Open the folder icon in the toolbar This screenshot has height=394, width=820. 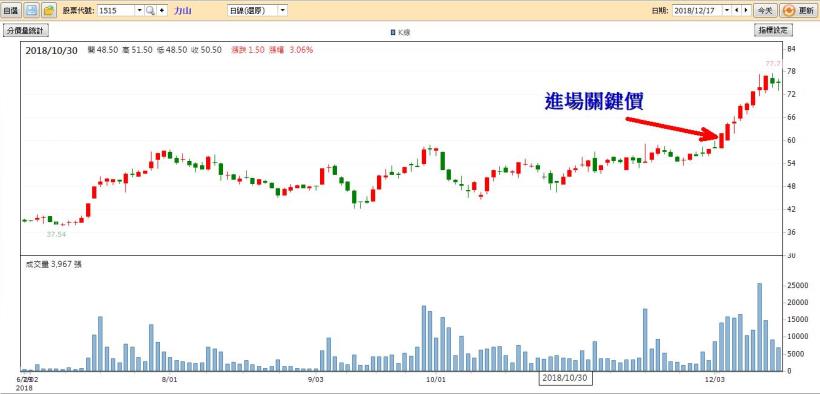coord(49,10)
